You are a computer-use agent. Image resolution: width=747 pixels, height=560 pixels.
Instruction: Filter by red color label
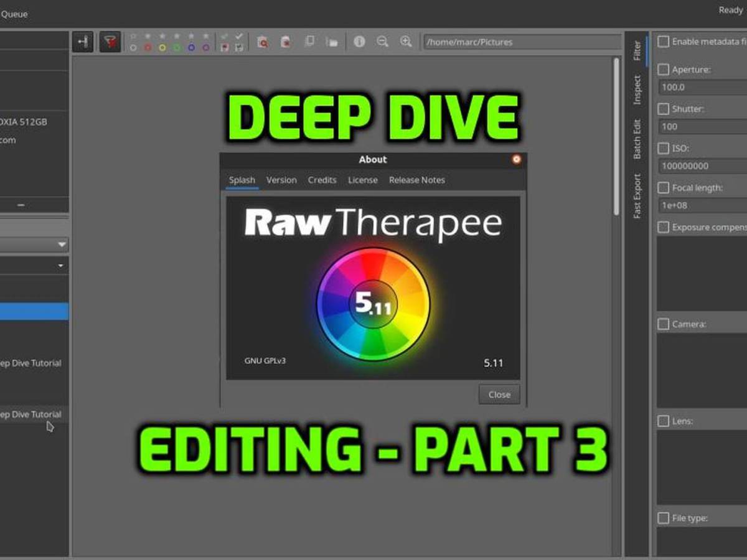(148, 47)
